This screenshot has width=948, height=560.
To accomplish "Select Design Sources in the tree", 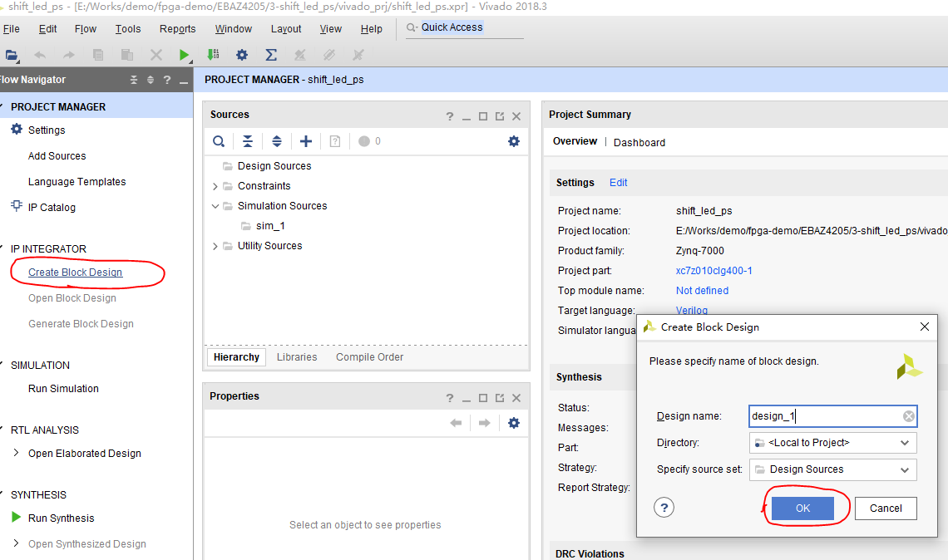I will click(274, 166).
